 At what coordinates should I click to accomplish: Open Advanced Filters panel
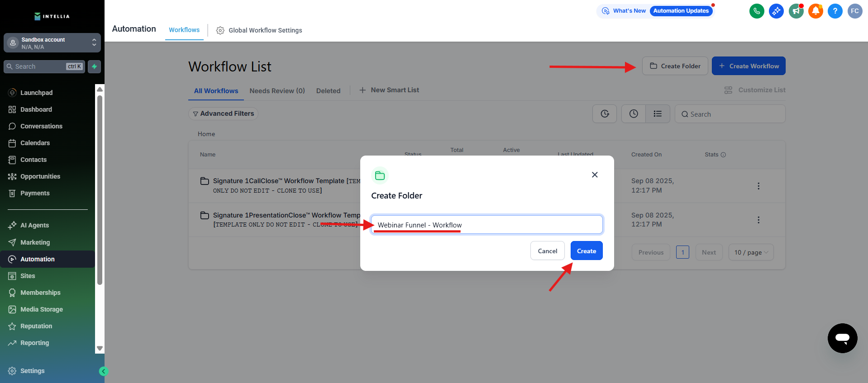pos(223,113)
